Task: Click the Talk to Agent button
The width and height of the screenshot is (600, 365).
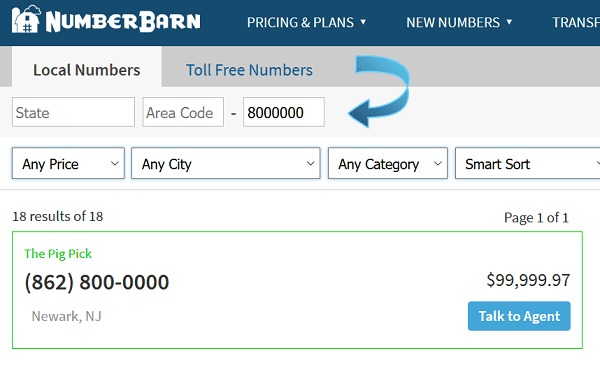Action: [519, 316]
